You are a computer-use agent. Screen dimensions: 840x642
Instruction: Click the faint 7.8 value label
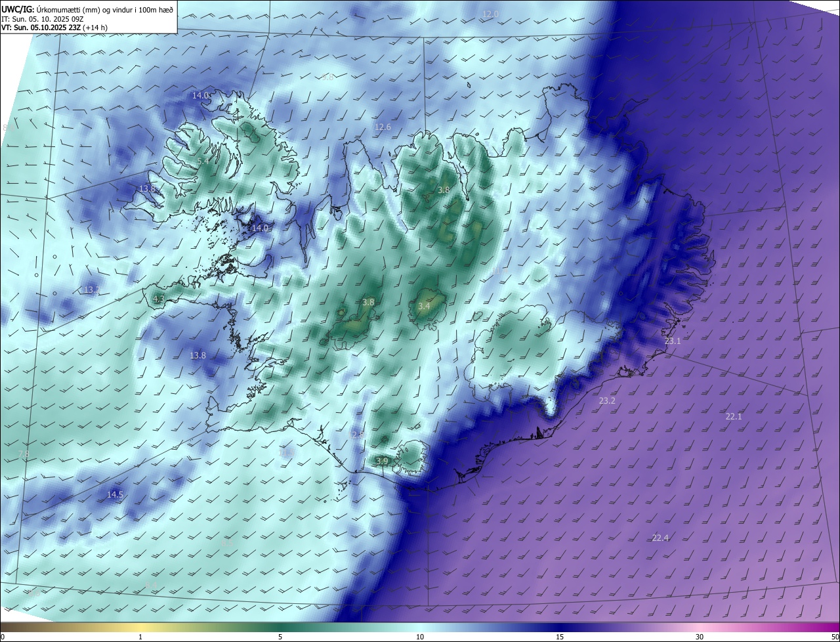click(x=23, y=454)
